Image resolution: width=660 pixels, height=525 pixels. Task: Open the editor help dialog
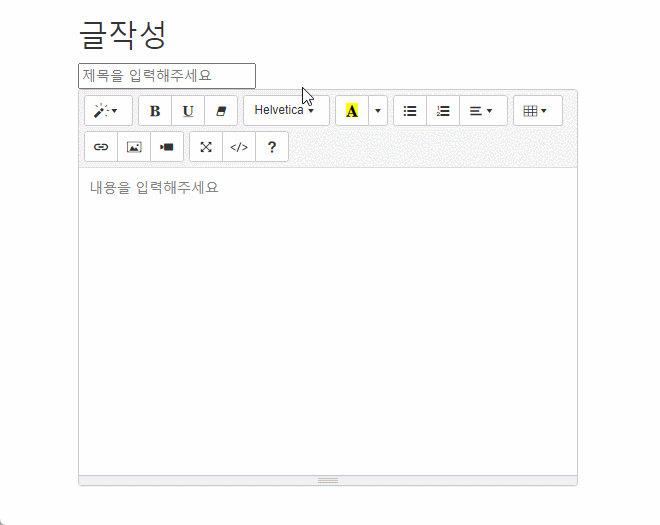point(272,147)
